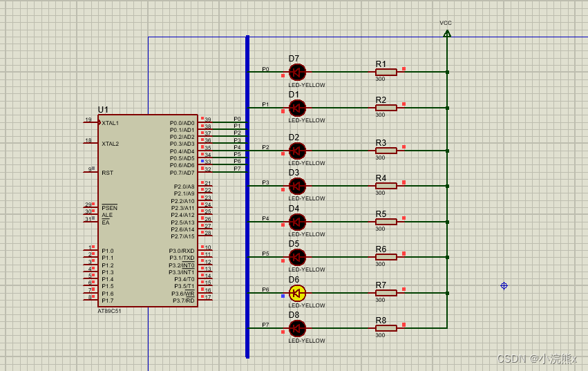Select resistor R8 body
This screenshot has width=588, height=371.
(x=386, y=329)
